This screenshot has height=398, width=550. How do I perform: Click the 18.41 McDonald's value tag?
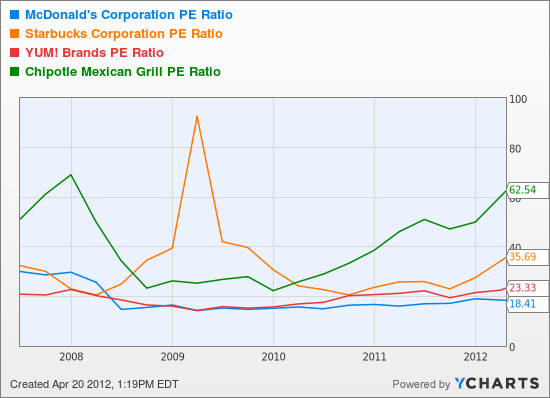[x=527, y=304]
